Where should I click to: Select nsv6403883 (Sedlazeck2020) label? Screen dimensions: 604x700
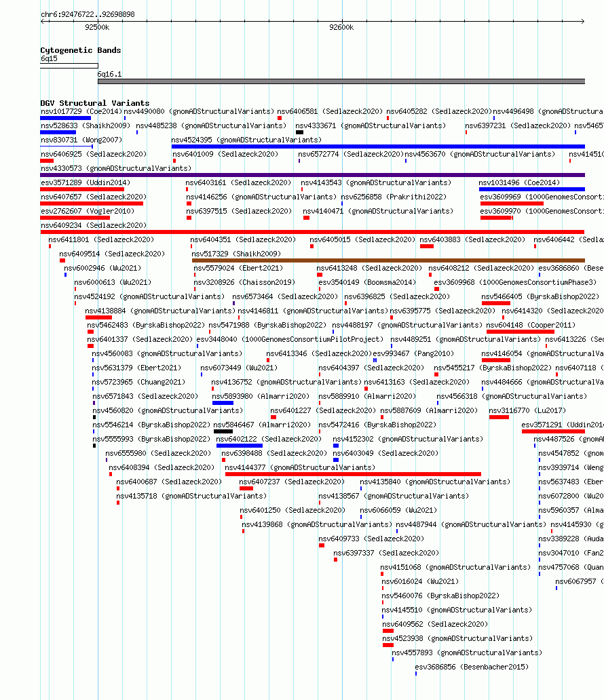[x=472, y=239]
